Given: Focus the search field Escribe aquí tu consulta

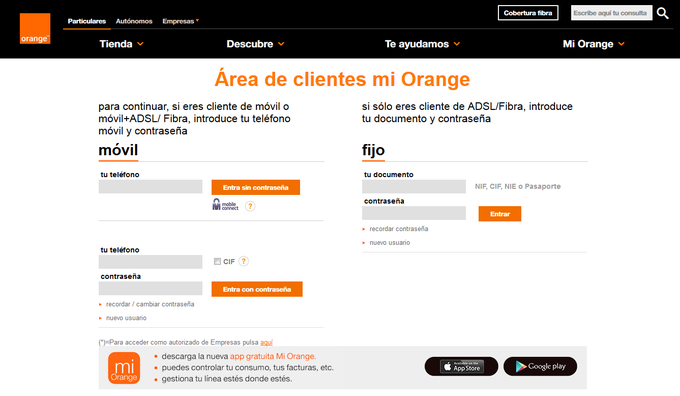Looking at the screenshot, I should point(611,13).
